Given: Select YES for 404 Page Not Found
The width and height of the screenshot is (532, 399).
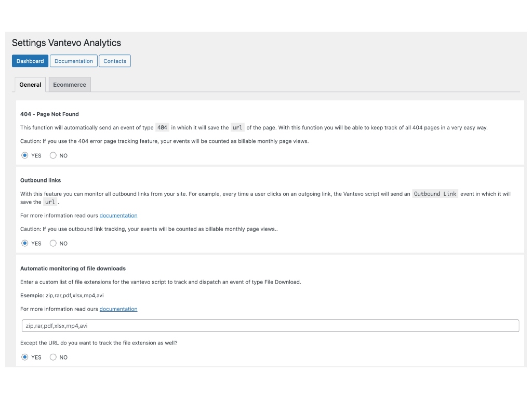Looking at the screenshot, I should tap(25, 155).
